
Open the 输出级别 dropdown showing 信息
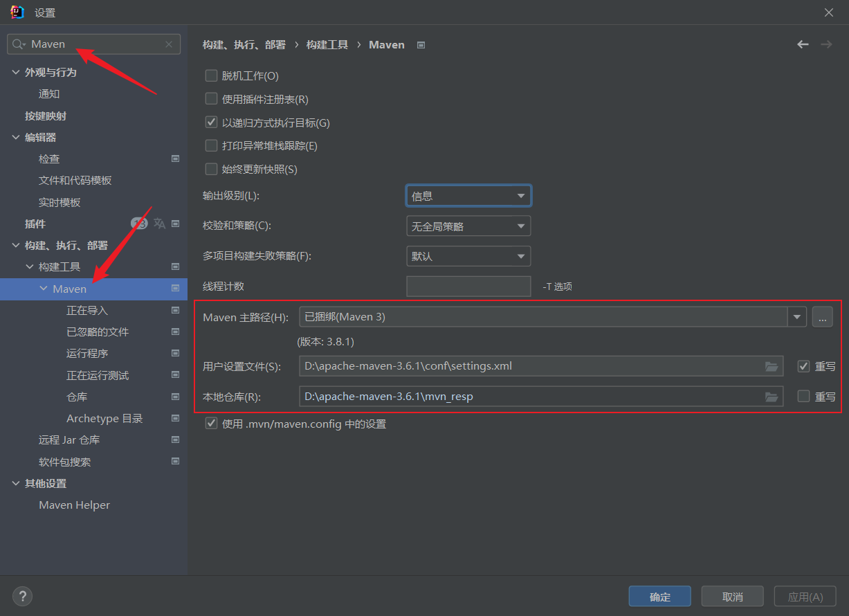[468, 196]
